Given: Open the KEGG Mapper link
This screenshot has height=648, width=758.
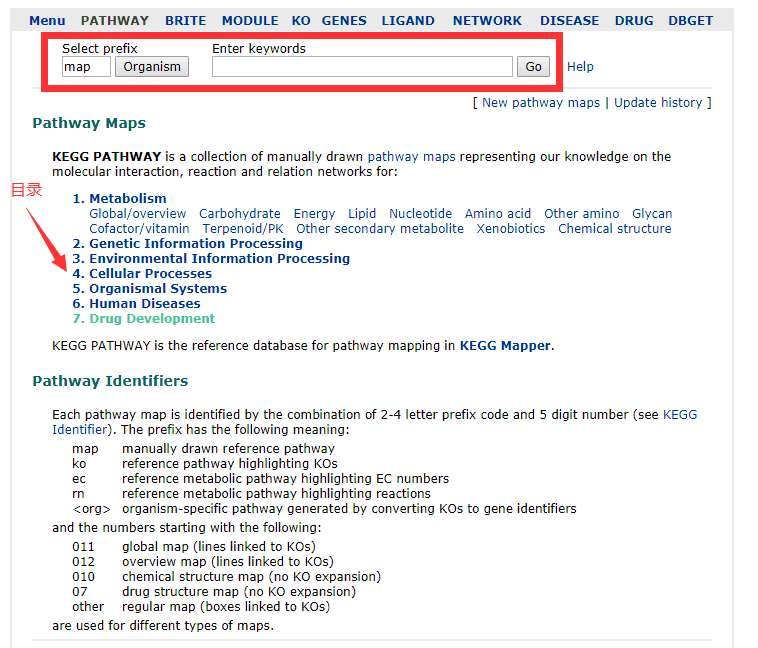Looking at the screenshot, I should pyautogui.click(x=505, y=345).
